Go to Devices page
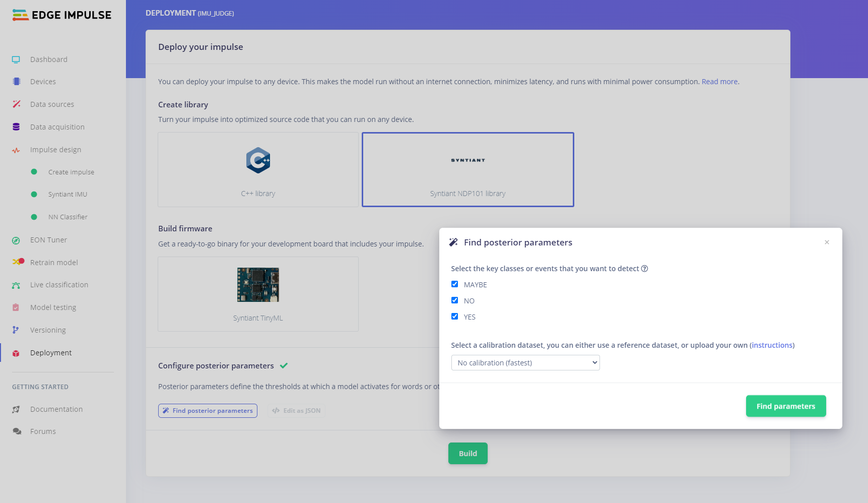Screen dimensions: 868x503 tap(43, 82)
